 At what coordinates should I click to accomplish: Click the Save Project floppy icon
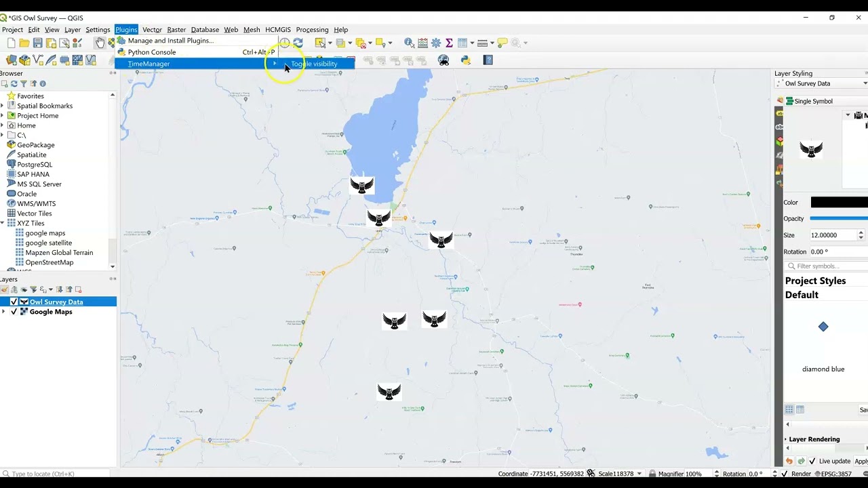pyautogui.click(x=38, y=43)
